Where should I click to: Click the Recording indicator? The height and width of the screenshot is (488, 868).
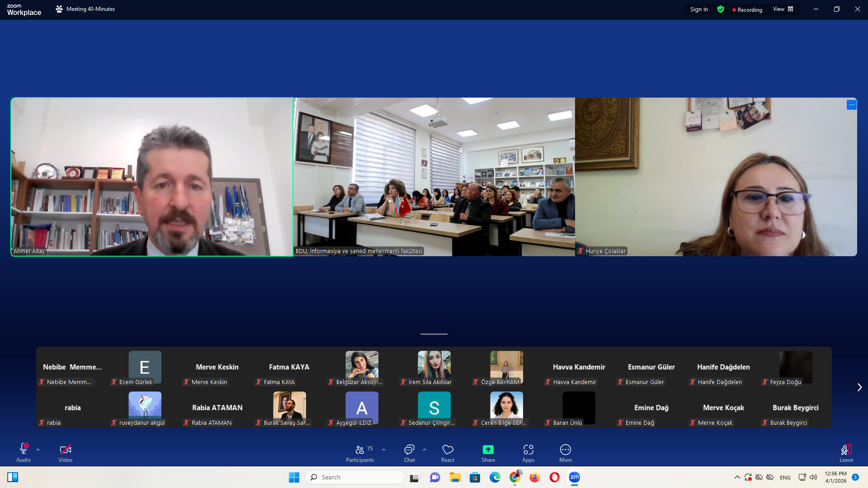pyautogui.click(x=747, y=9)
